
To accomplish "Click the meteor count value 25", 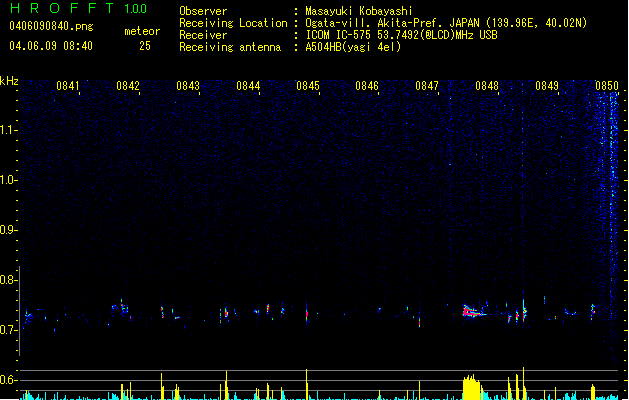I will (145, 46).
